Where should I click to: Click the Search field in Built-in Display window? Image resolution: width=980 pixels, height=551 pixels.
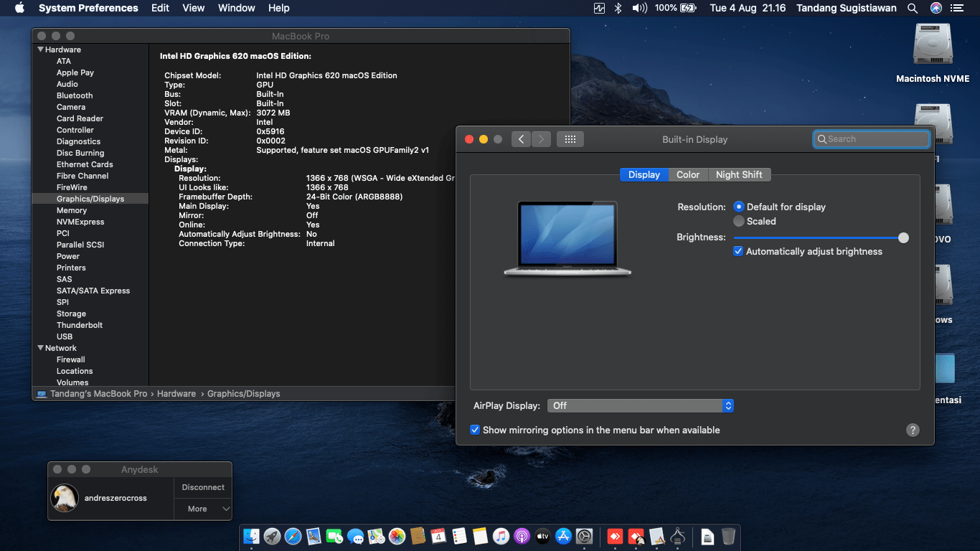pyautogui.click(x=870, y=138)
